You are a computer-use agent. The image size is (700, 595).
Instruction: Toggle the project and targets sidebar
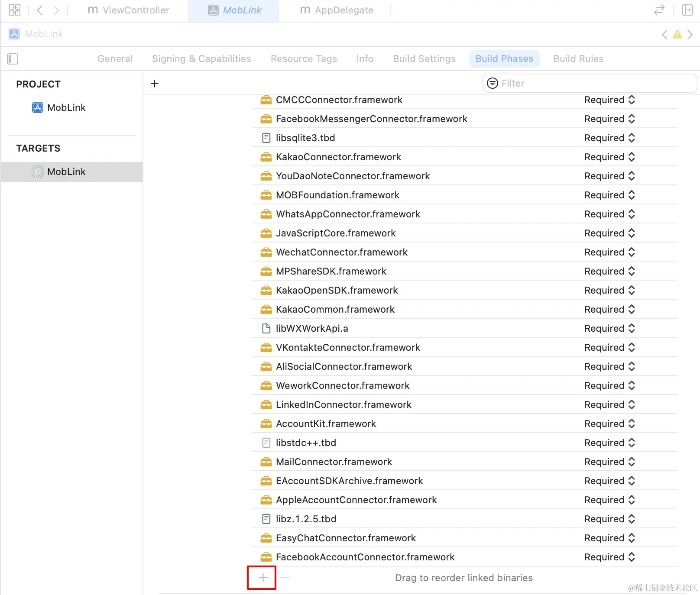click(x=13, y=59)
